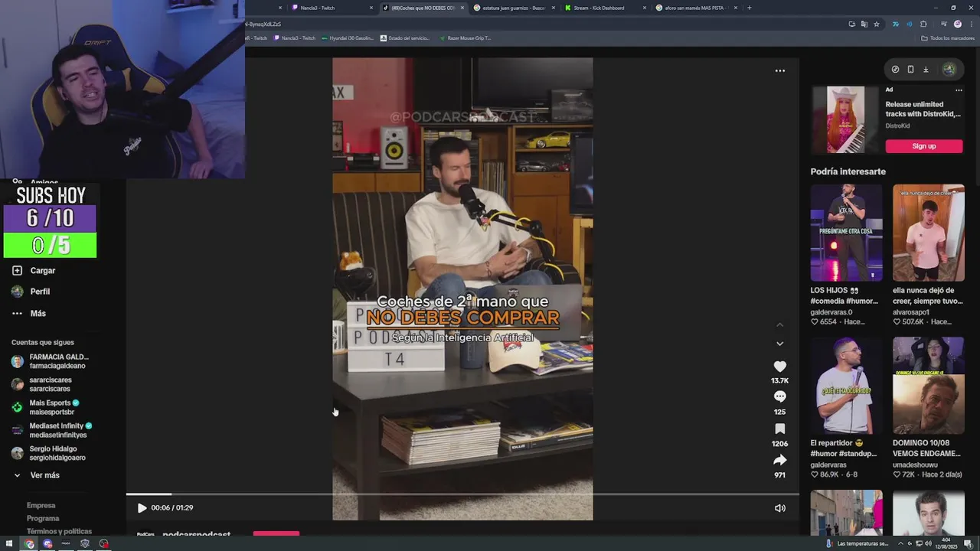
Task: Open the Chrome profile avatar in toolbar
Action: point(957,24)
